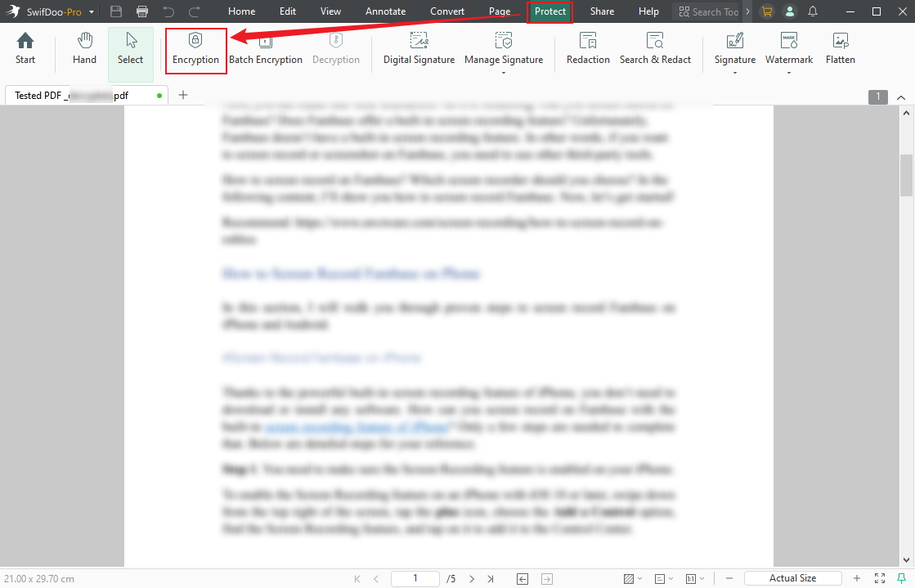915x588 pixels.
Task: Toggle the pin icon in status bar
Action: tap(901, 578)
